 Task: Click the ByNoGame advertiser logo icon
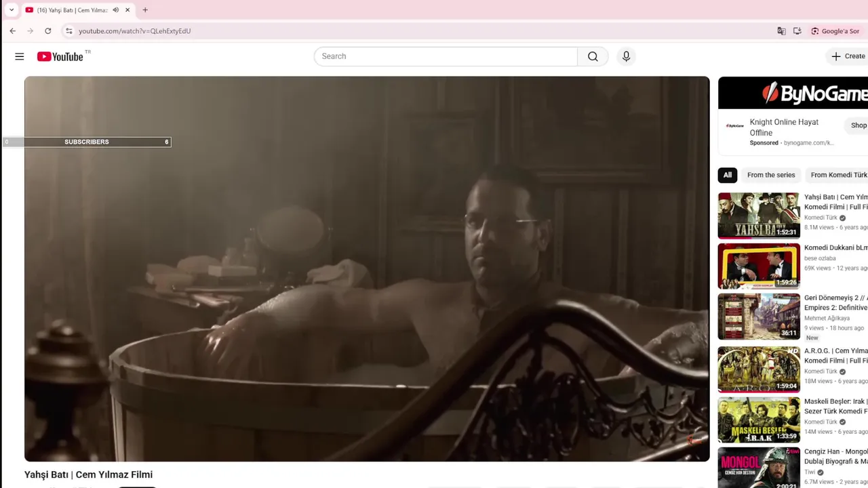(x=734, y=126)
